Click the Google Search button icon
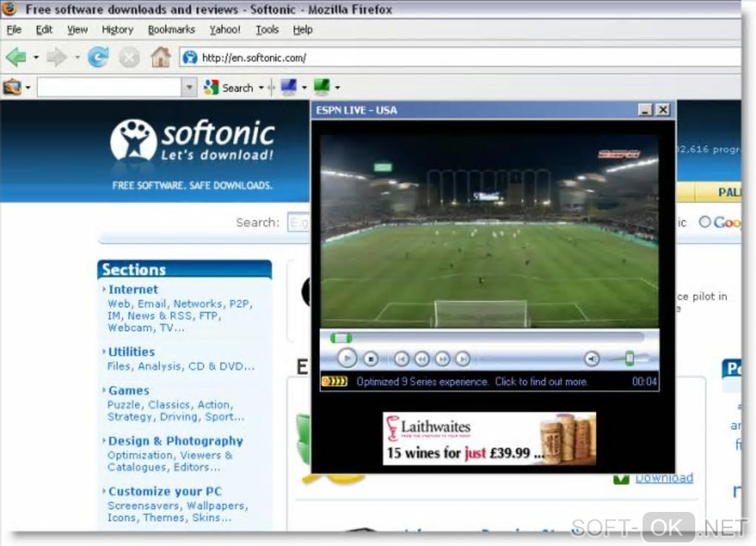 (x=211, y=87)
